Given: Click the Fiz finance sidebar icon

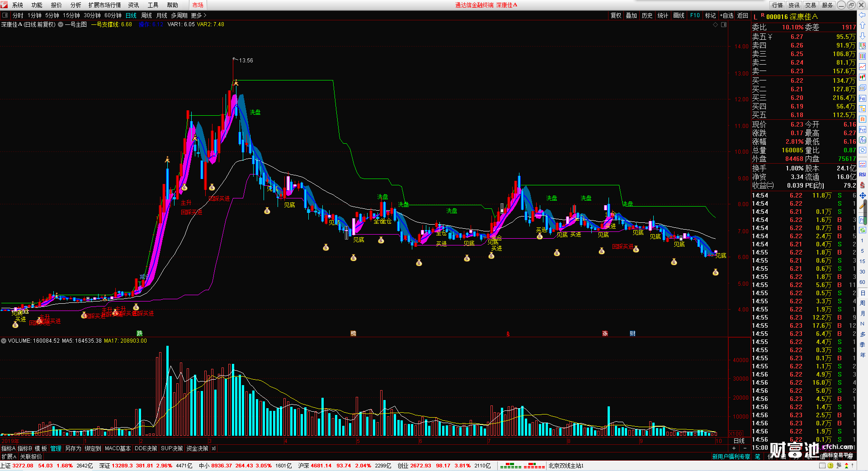Looking at the screenshot, I should [x=863, y=130].
